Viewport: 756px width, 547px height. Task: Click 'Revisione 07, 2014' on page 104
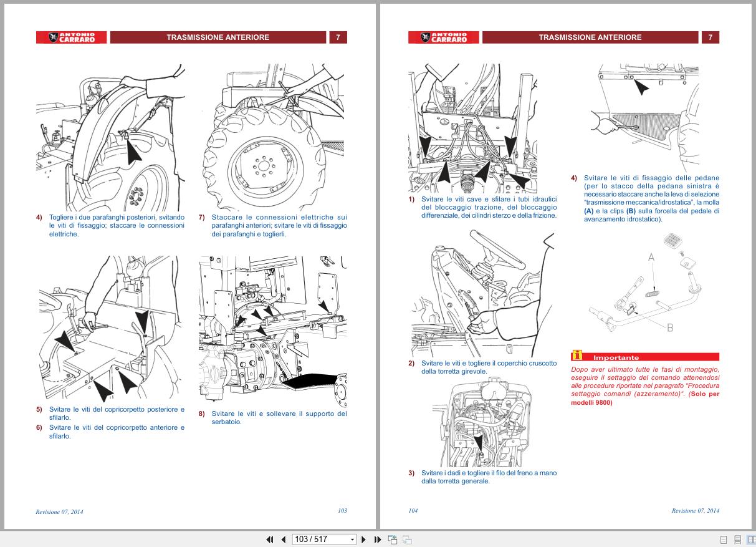pyautogui.click(x=696, y=511)
